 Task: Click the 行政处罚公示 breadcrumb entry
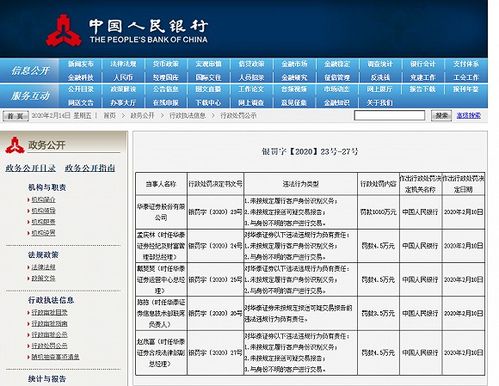point(239,116)
